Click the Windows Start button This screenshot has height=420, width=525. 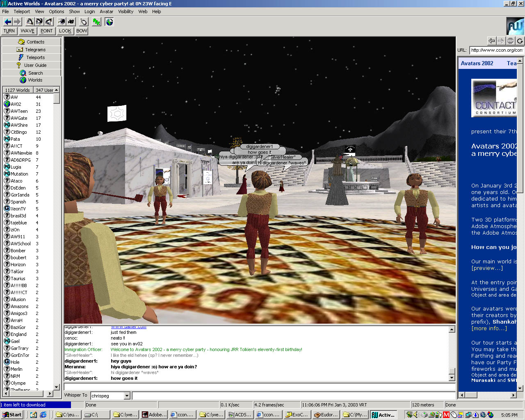point(12,415)
